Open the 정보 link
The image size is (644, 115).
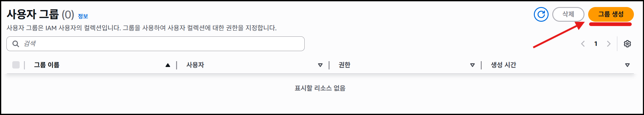point(83,16)
